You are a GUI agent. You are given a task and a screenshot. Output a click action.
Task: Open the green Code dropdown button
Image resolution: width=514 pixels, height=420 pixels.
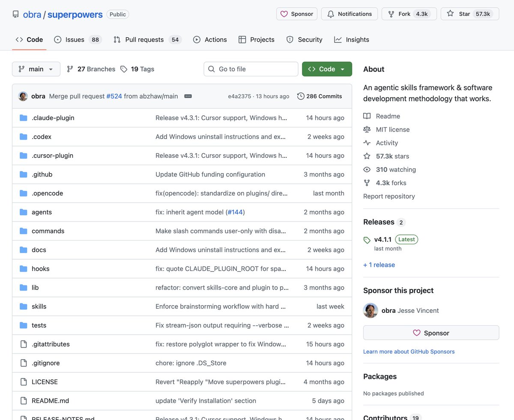327,69
